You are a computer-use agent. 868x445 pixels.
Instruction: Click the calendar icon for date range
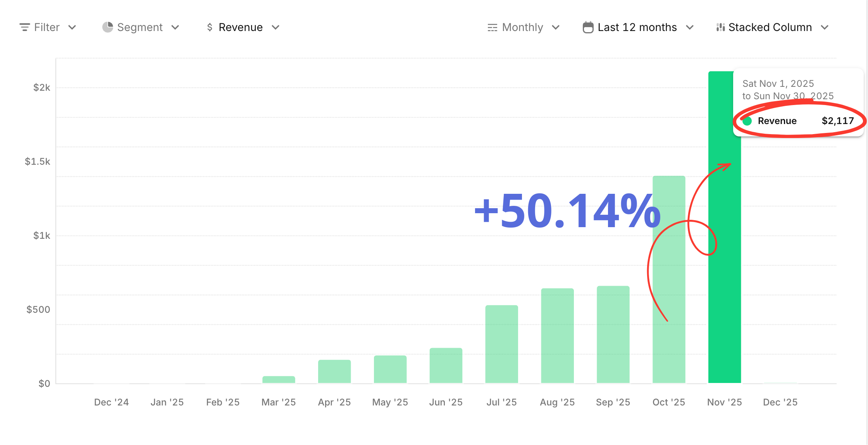[x=588, y=28]
